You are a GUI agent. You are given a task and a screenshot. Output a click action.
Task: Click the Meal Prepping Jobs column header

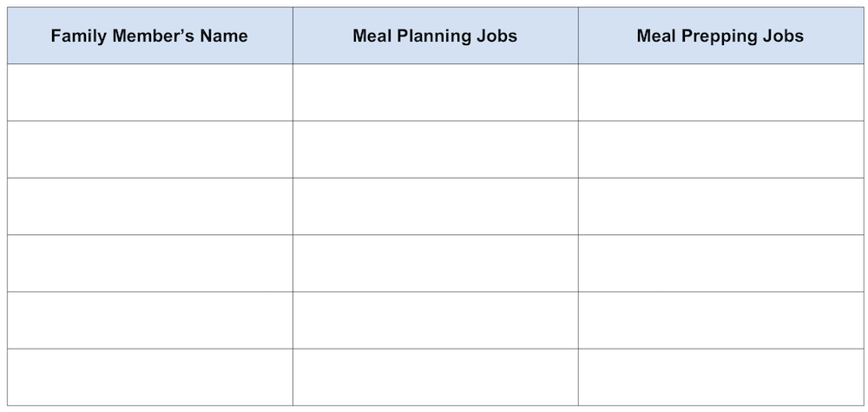tap(720, 36)
